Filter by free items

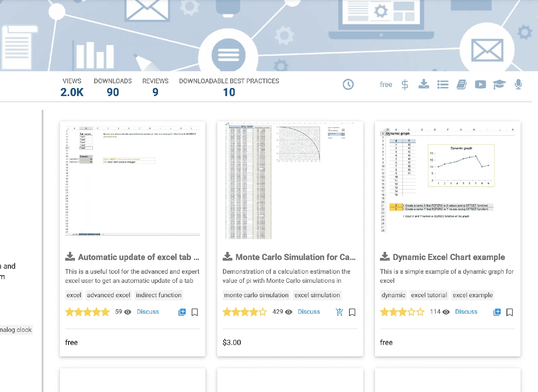point(386,85)
